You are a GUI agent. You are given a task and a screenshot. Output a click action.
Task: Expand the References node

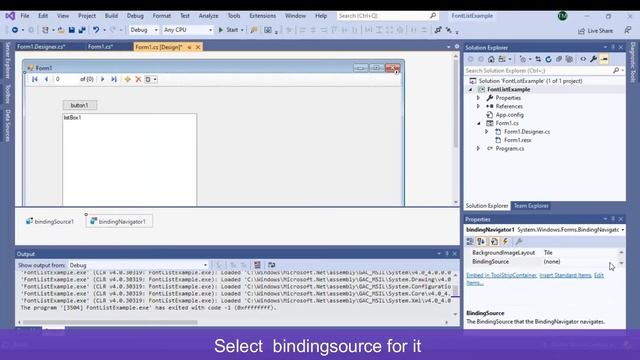pos(478,106)
